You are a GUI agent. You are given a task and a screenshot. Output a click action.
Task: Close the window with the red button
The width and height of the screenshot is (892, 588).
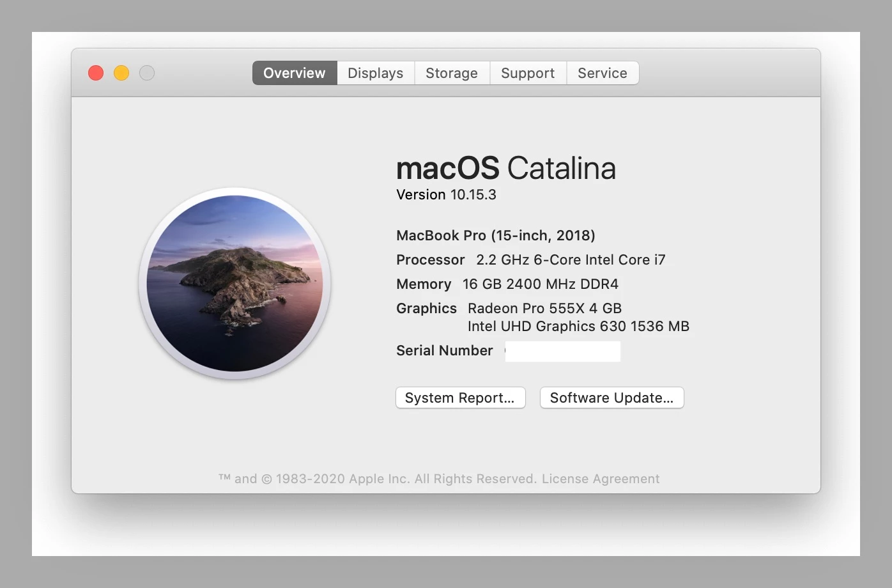click(x=96, y=73)
